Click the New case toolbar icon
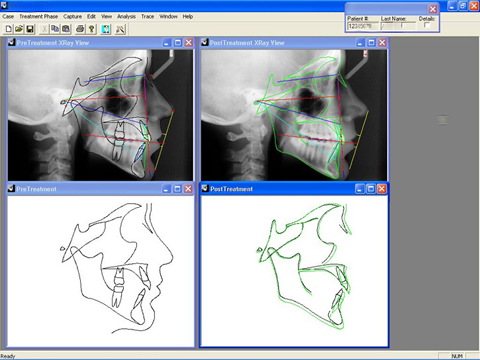Image resolution: width=480 pixels, height=360 pixels. tap(9, 29)
